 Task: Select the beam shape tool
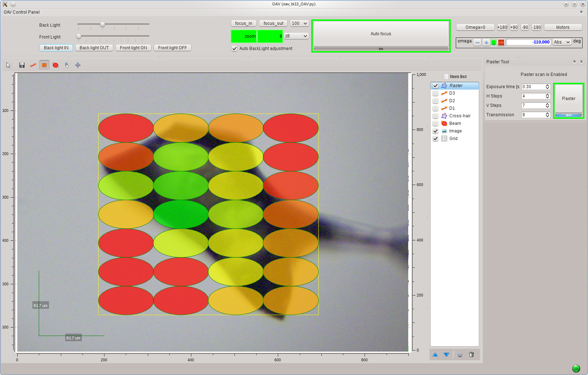point(55,65)
